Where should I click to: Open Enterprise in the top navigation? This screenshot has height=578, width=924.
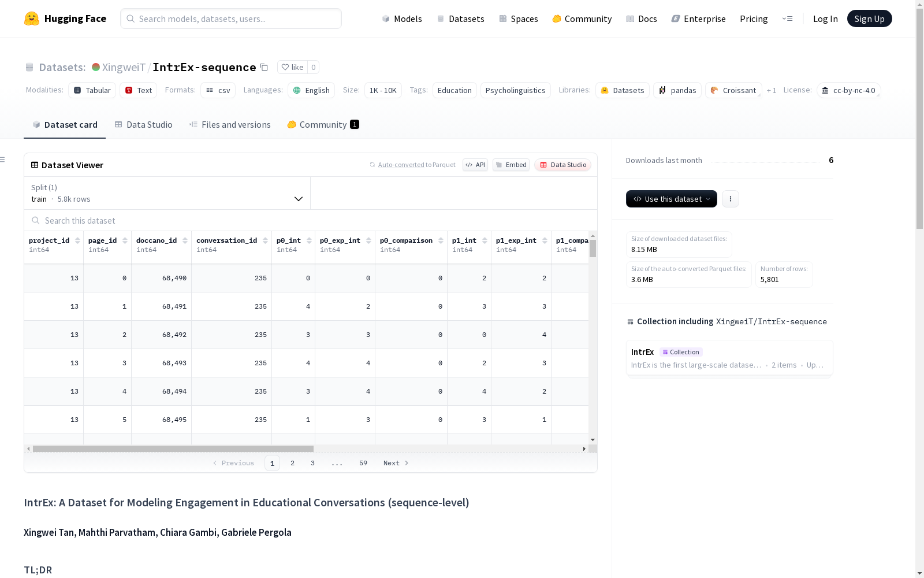(x=699, y=18)
